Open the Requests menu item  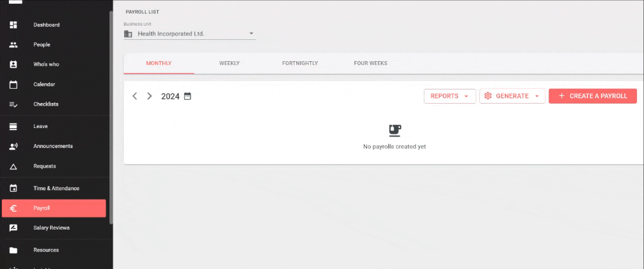coord(54,166)
